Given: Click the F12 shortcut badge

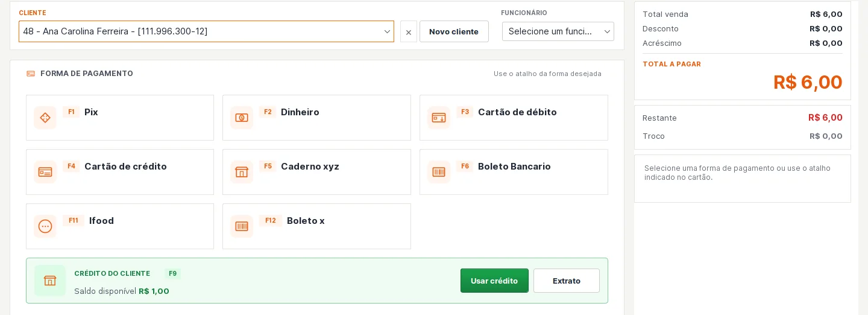Looking at the screenshot, I should [271, 220].
